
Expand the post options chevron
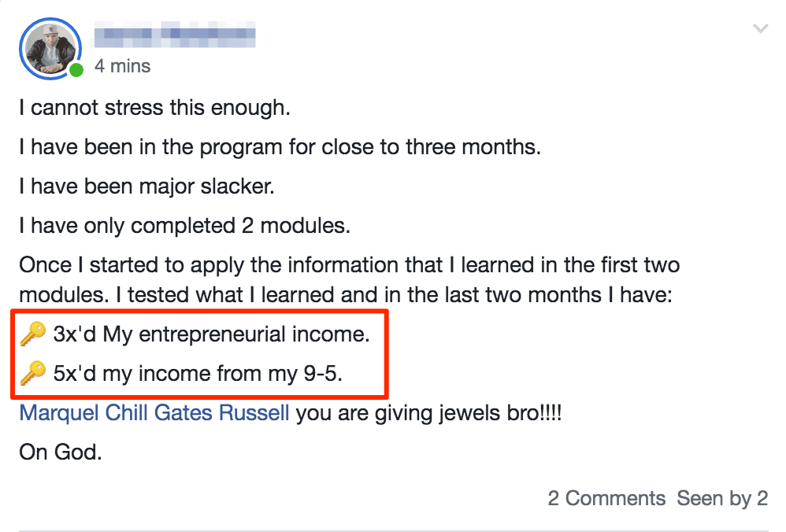[760, 29]
